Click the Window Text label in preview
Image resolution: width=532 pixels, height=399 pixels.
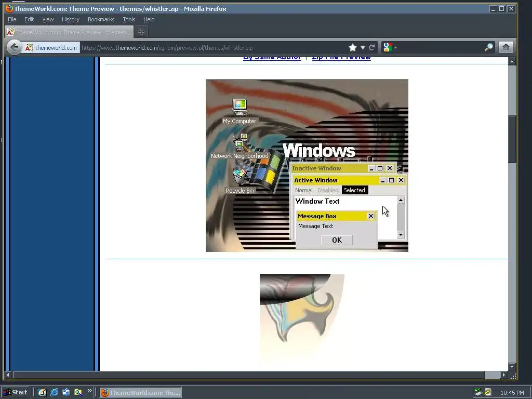click(317, 201)
